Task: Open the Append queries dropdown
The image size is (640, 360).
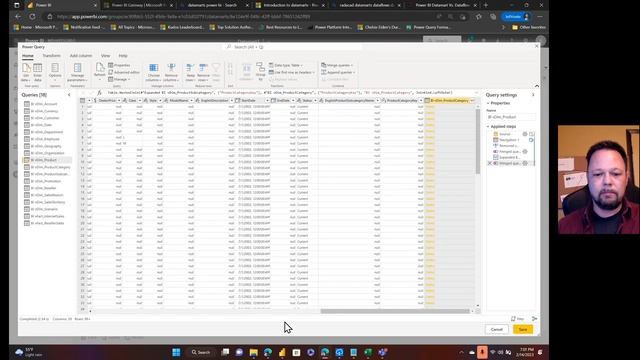Action: pyautogui.click(x=338, y=72)
